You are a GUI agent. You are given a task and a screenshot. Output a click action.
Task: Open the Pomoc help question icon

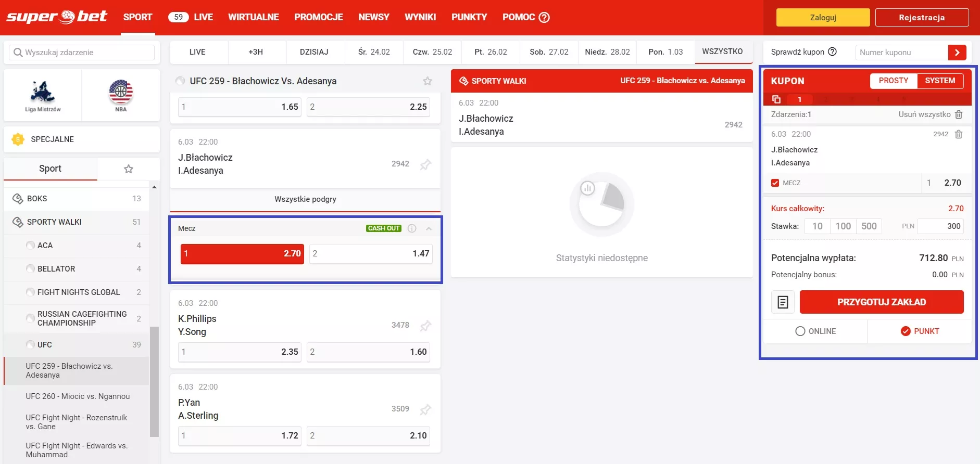pos(544,17)
